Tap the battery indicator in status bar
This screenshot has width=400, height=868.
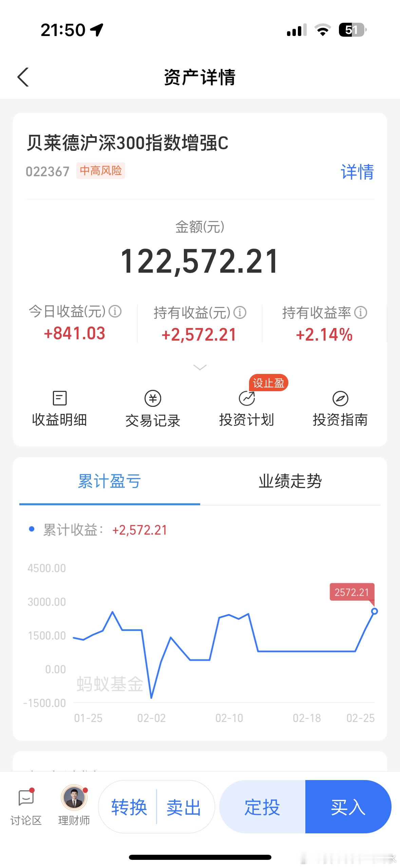click(353, 30)
